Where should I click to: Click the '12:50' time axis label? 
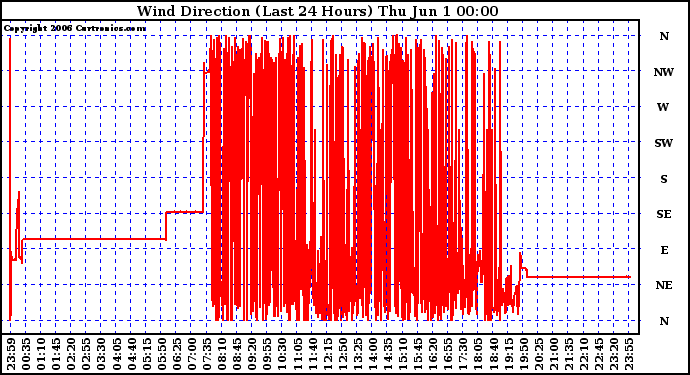click(x=342, y=354)
